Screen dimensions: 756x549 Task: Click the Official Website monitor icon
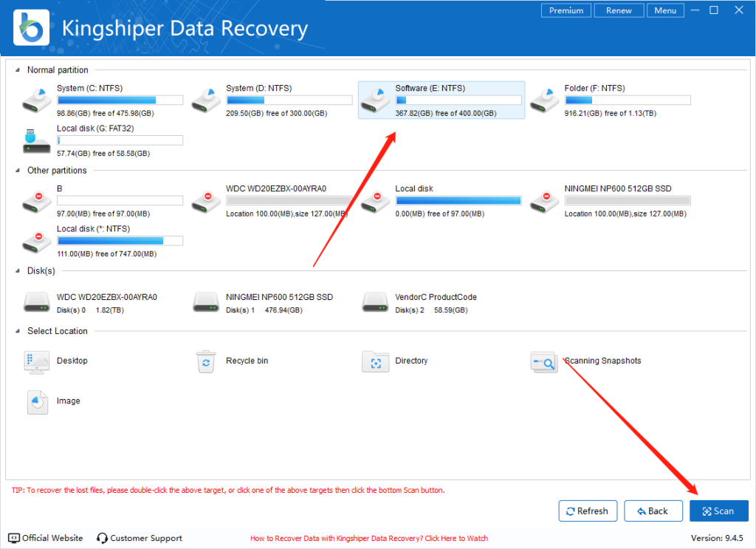[14, 538]
